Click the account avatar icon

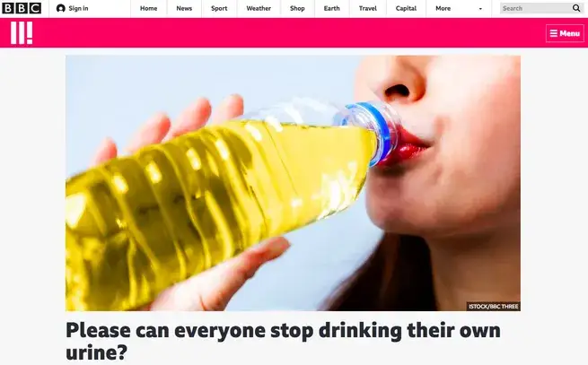point(60,8)
